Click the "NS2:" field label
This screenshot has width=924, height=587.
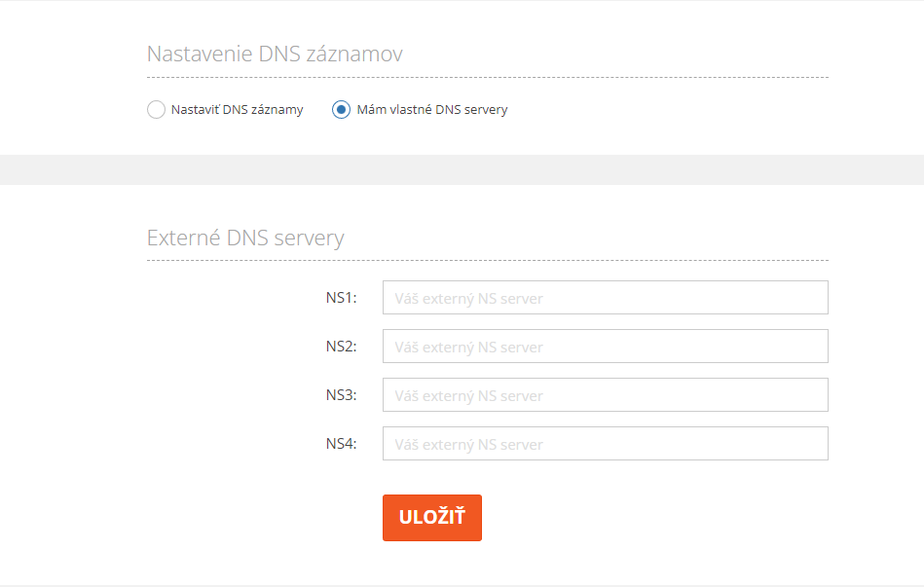[341, 347]
